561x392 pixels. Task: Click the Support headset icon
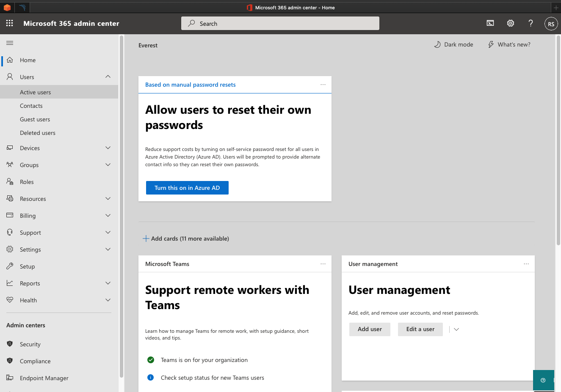[x=10, y=232]
